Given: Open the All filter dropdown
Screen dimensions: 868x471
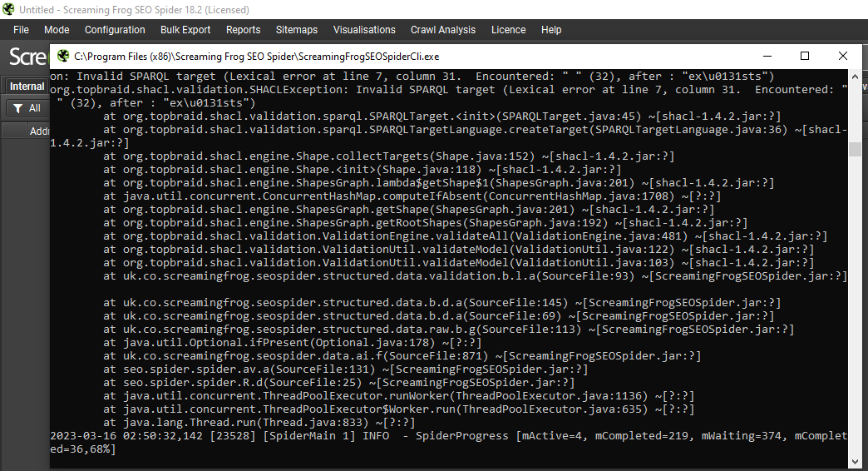Looking at the screenshot, I should click(x=27, y=108).
